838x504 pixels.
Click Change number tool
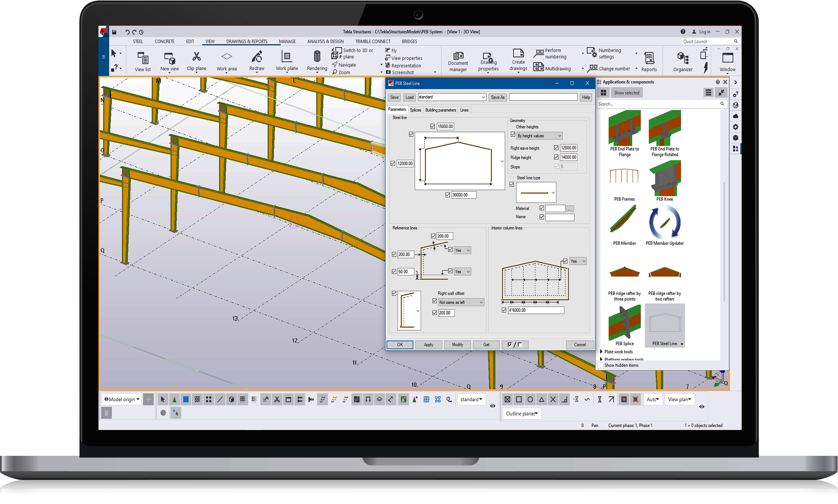tap(609, 68)
